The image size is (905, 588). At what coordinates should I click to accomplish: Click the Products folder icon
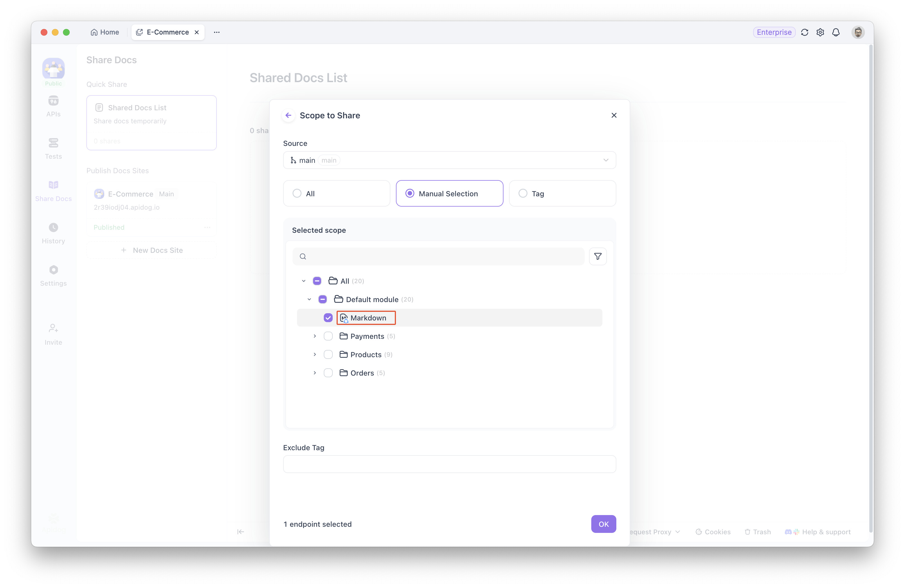point(343,354)
